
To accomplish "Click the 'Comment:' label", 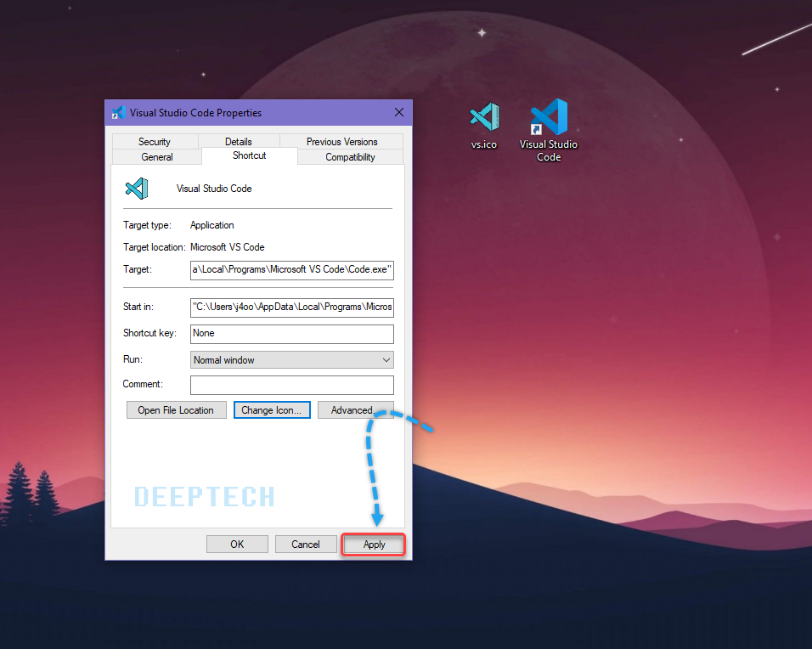I will (x=143, y=384).
